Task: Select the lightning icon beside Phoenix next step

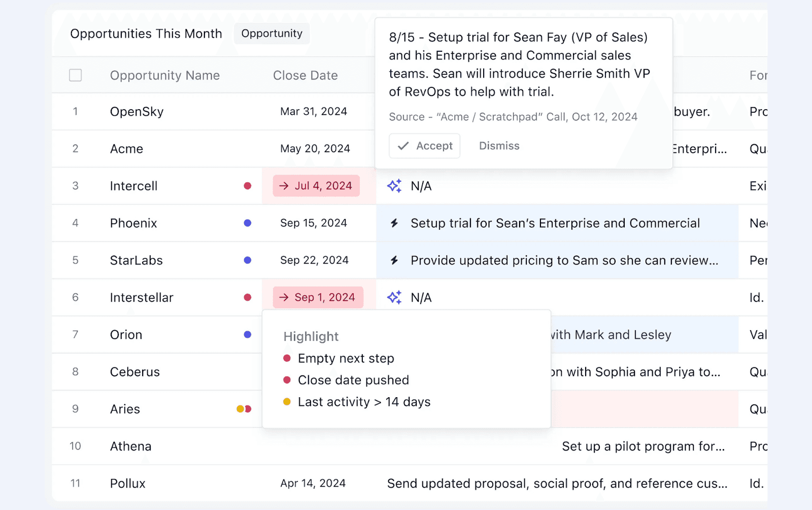Action: point(395,223)
